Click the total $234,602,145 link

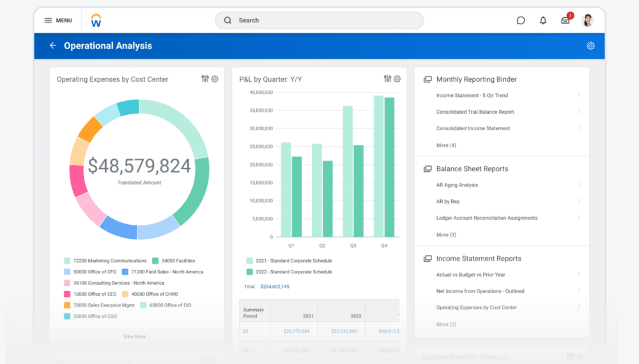275,287
